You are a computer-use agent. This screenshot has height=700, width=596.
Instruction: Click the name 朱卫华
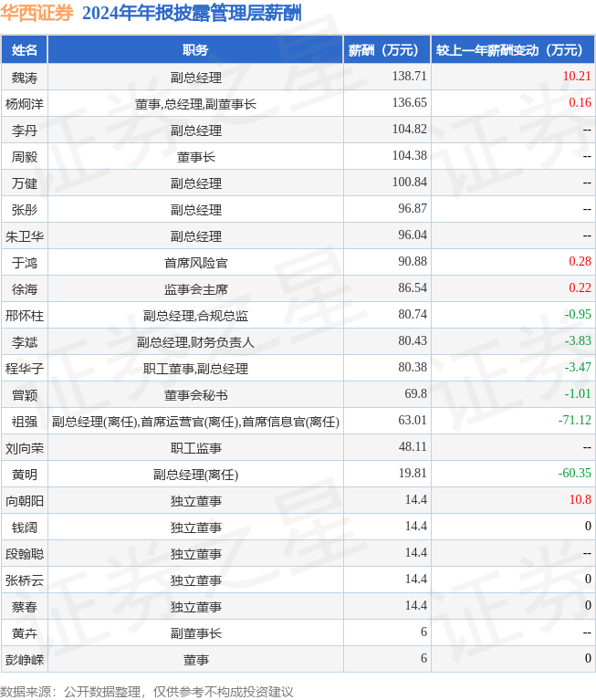25,236
